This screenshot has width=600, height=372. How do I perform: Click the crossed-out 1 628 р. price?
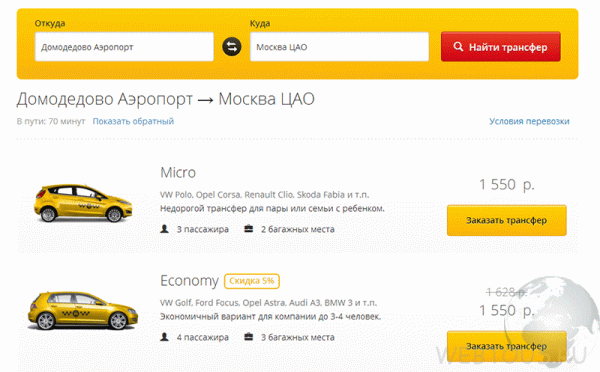point(506,292)
